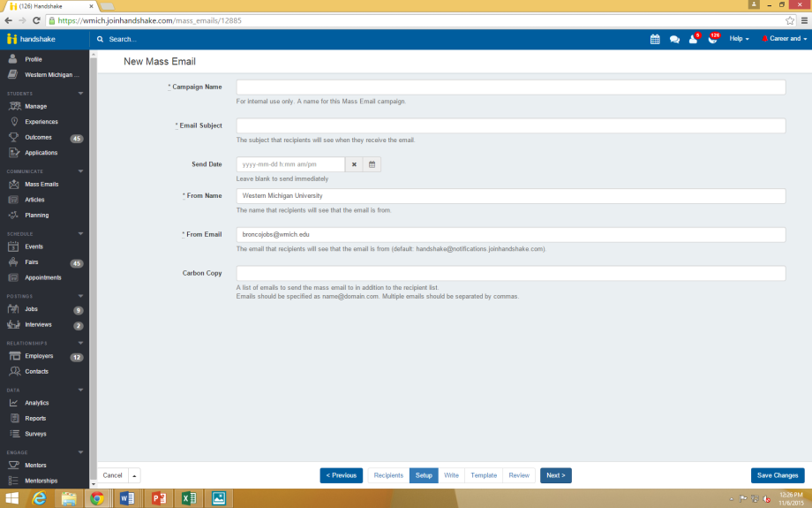Open the Send Date calendar picker
This screenshot has width=812, height=508.
[x=372, y=164]
